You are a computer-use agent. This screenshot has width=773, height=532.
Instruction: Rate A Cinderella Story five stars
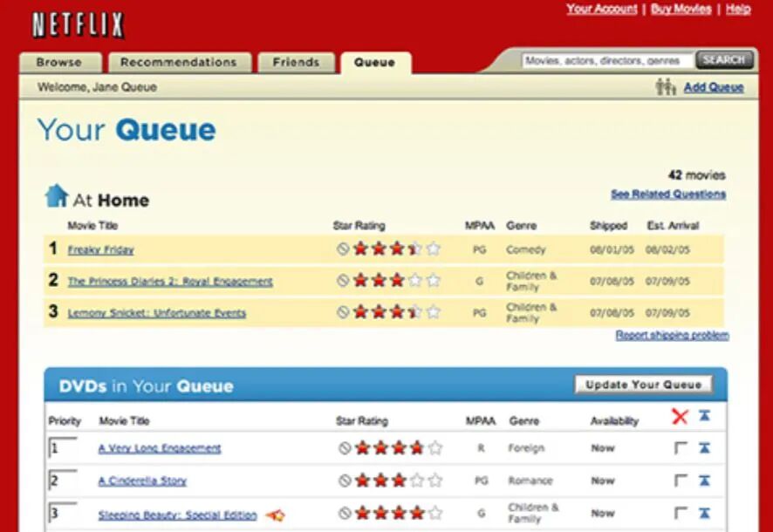point(435,480)
